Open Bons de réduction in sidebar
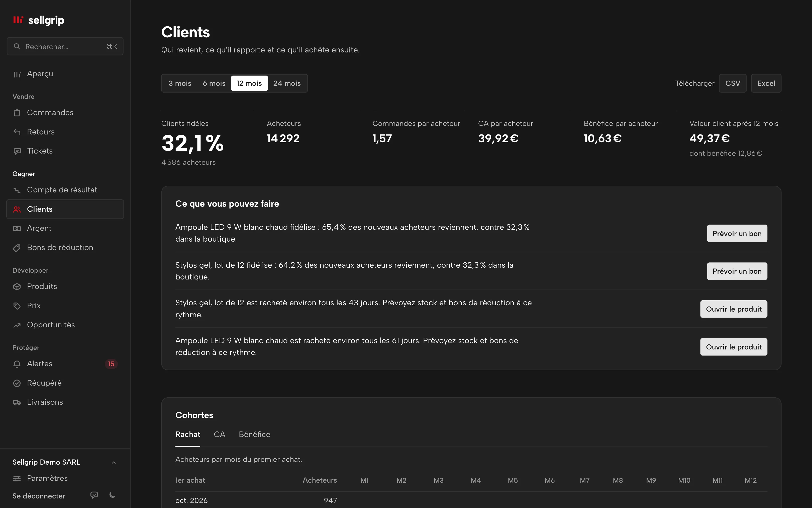Image resolution: width=812 pixels, height=508 pixels. [65, 248]
